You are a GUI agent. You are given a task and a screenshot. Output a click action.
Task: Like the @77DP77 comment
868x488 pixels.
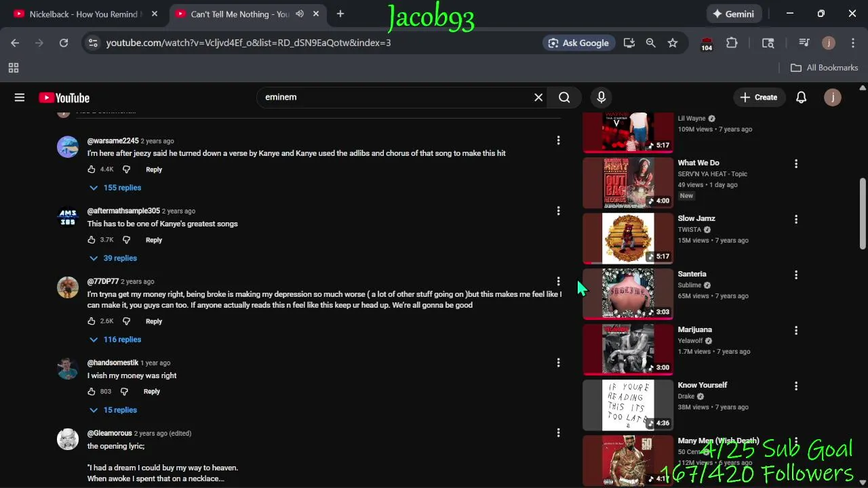92,321
